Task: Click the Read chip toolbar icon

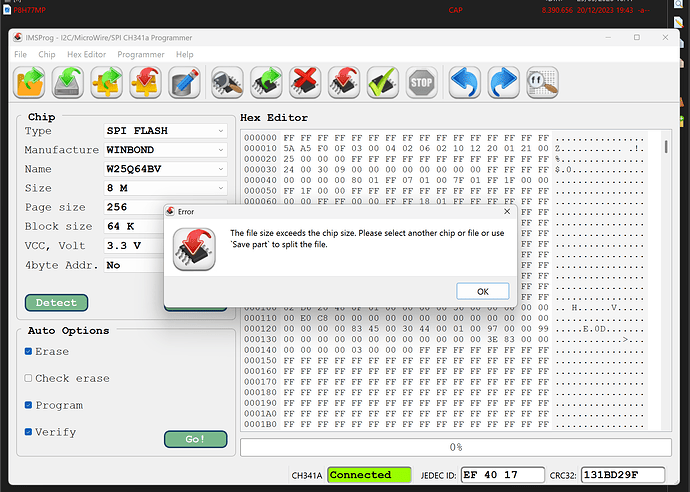Action: point(266,82)
